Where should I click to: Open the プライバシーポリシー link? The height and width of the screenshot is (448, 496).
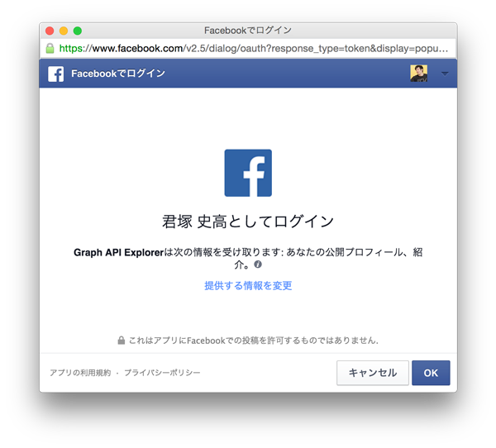click(162, 373)
